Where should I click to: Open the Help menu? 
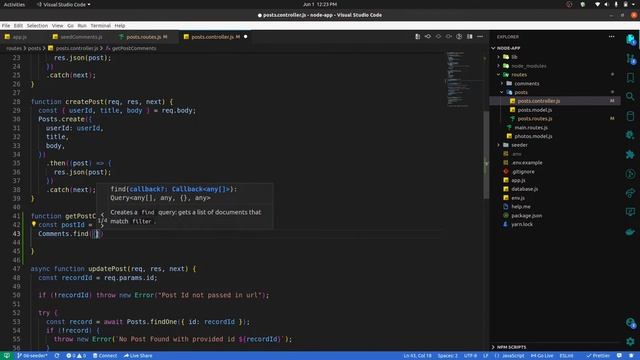coord(120,25)
